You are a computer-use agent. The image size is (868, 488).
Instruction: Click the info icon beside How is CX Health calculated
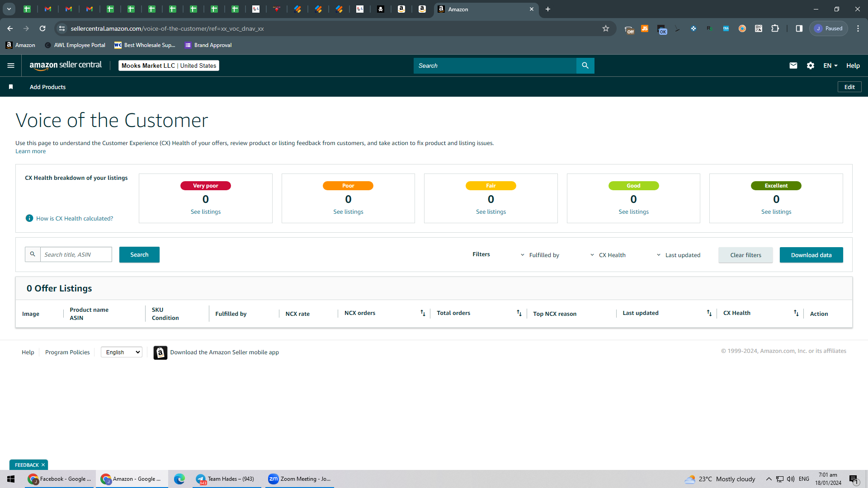(x=29, y=218)
